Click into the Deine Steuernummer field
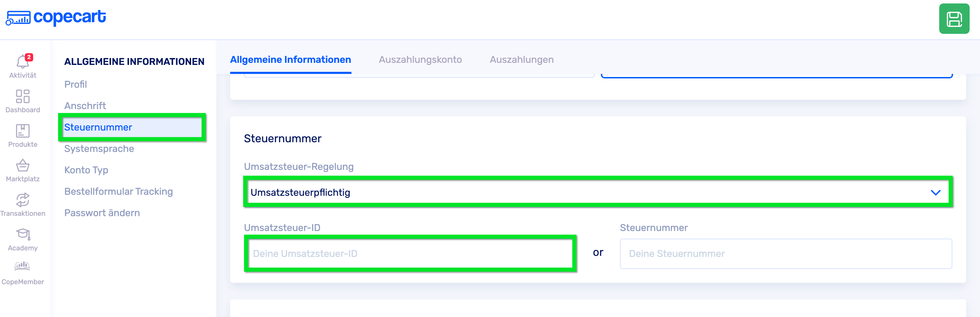The image size is (980, 317). 785,253
